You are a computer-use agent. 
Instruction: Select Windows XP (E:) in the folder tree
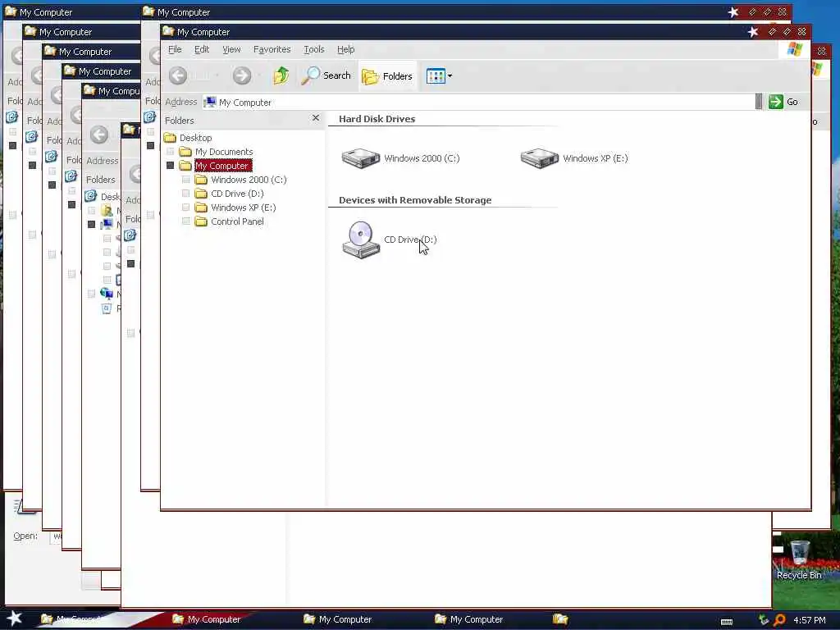[243, 208]
